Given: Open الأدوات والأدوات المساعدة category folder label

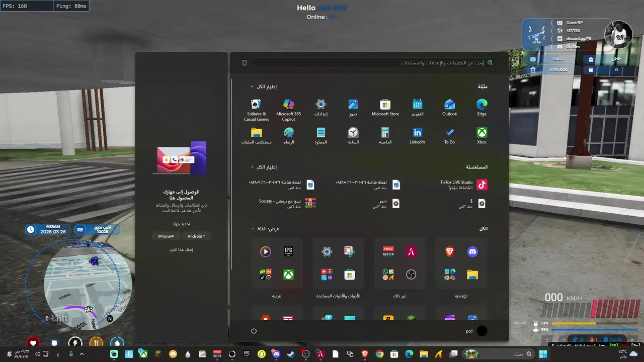Looking at the screenshot, I should click(x=338, y=296).
